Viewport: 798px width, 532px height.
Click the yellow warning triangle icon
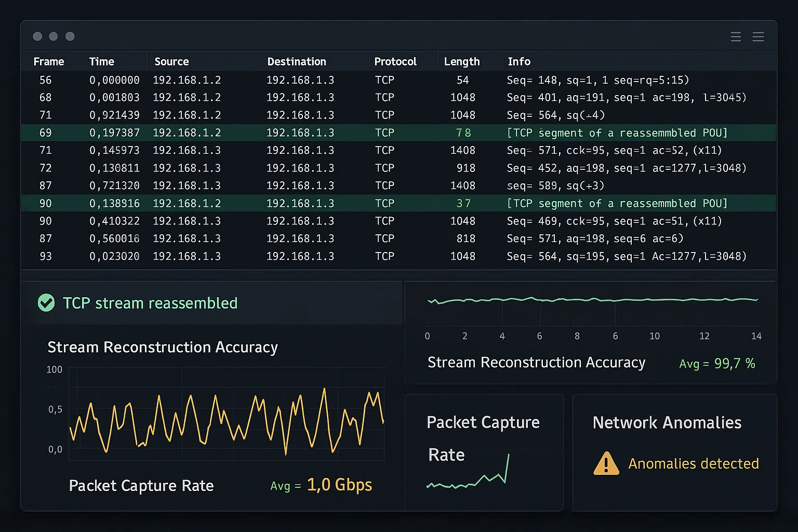[x=606, y=463]
